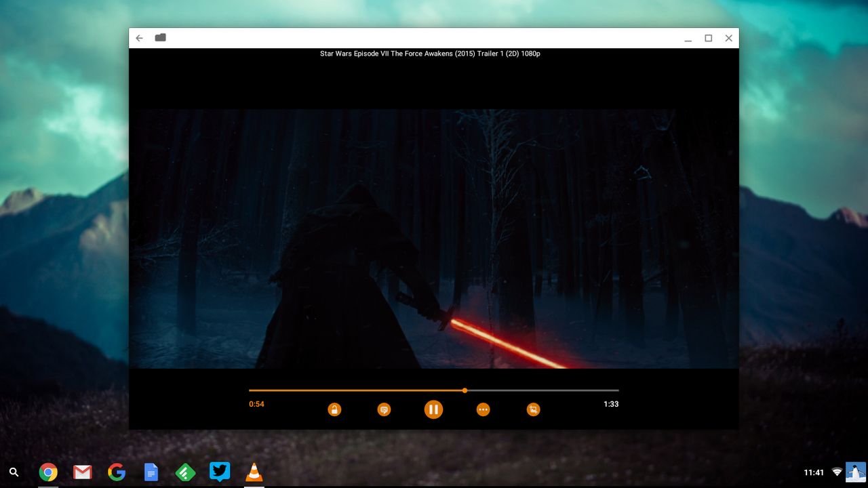Close the VLC window
Screen dimensions: 868x488
coord(728,39)
